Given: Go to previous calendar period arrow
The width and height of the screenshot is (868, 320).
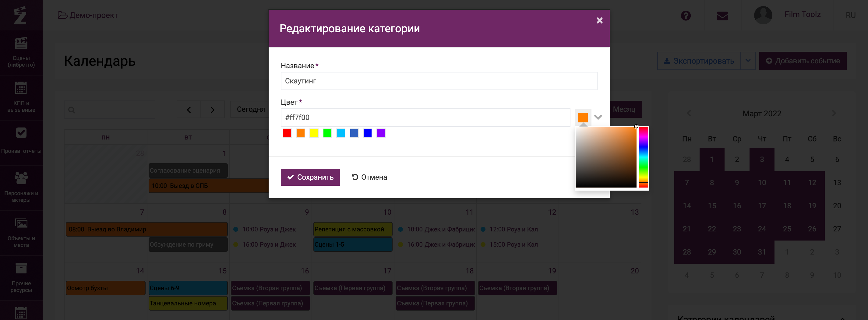Looking at the screenshot, I should [x=189, y=110].
